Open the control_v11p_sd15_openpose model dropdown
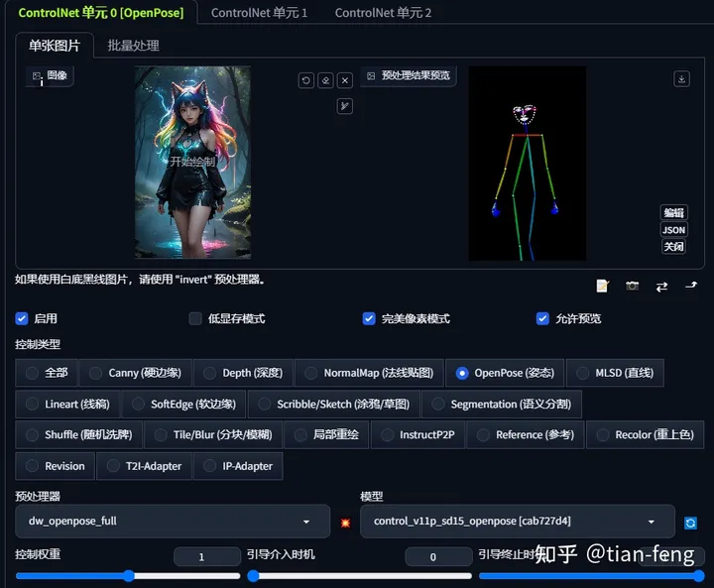Viewport: 714px width, 588px height. tap(518, 521)
